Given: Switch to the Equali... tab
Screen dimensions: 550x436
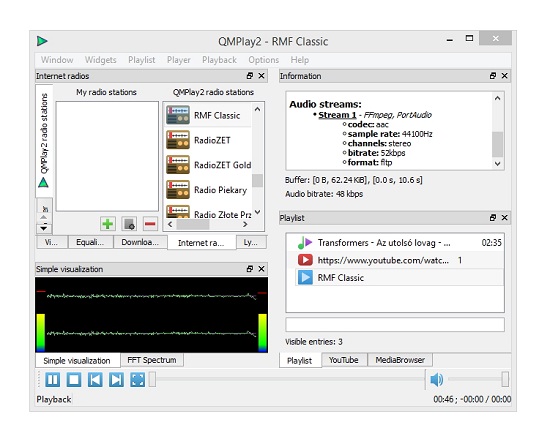Looking at the screenshot, I should coord(90,242).
